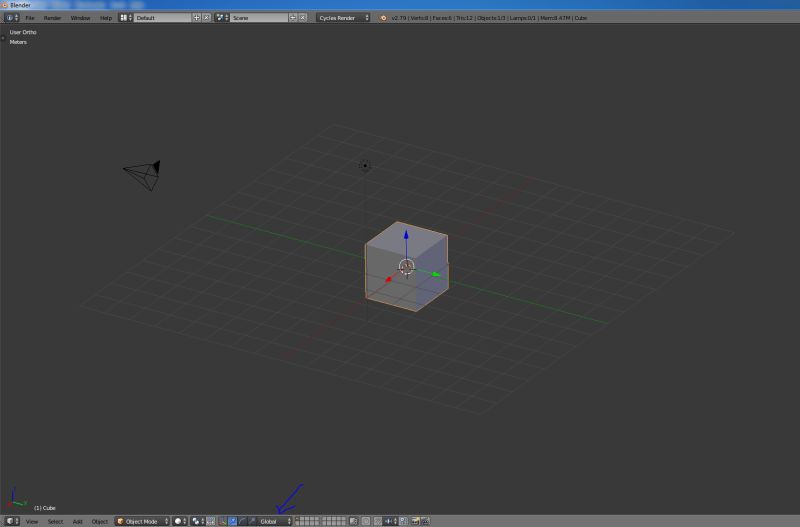This screenshot has width=800, height=527.
Task: Render OpenGL animation of viewport
Action: click(x=425, y=521)
